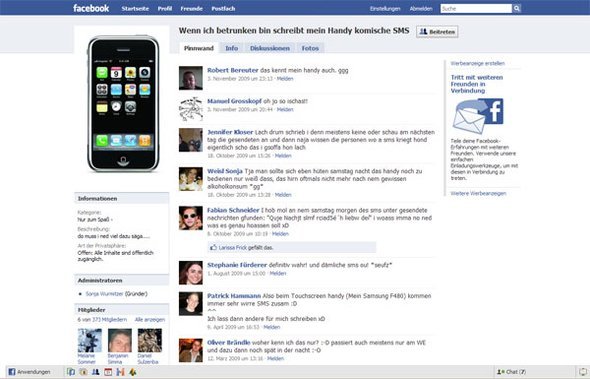Open the groups icon in bottom bar
The image size is (590, 379).
pos(96,372)
